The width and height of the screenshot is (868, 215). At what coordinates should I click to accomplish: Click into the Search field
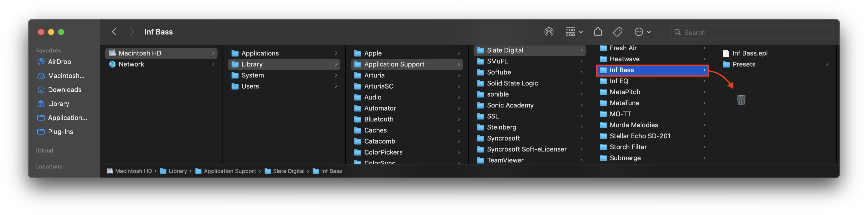[x=752, y=32]
